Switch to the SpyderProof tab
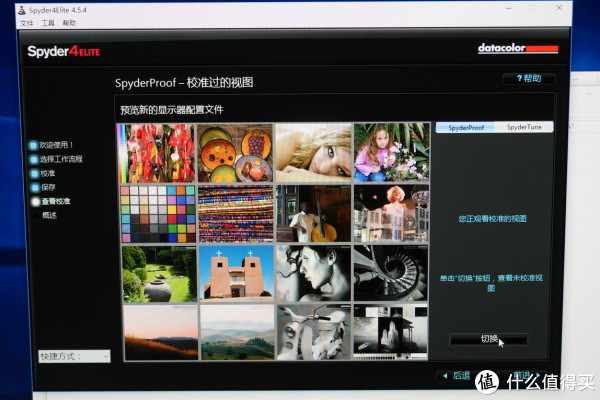This screenshot has height=400, width=600. (466, 127)
